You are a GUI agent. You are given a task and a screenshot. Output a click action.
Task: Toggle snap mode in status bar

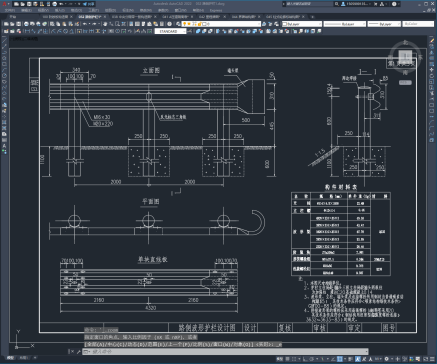294,359
